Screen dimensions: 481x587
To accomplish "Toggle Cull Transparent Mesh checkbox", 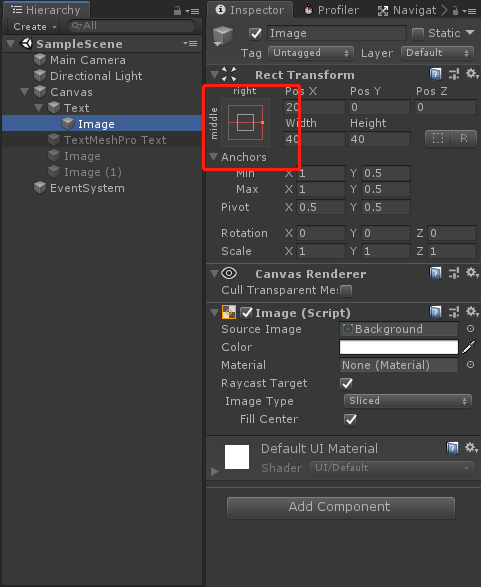I will pos(346,291).
